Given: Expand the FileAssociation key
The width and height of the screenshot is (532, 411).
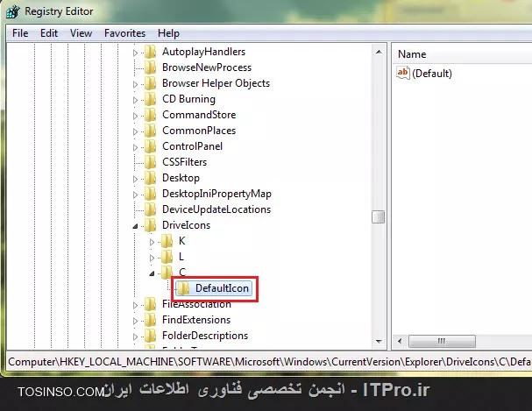Looking at the screenshot, I should click(135, 305).
